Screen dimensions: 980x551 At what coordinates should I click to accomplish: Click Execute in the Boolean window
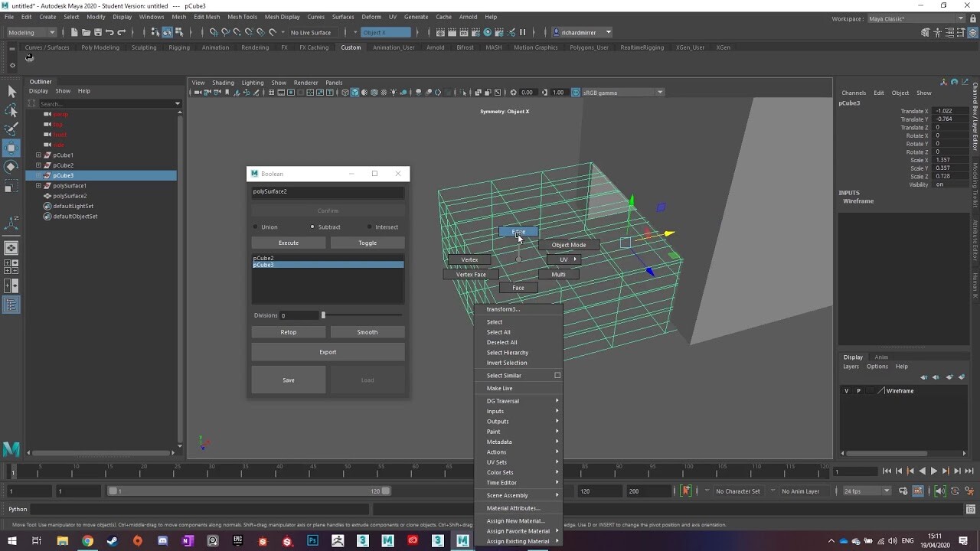(x=288, y=243)
